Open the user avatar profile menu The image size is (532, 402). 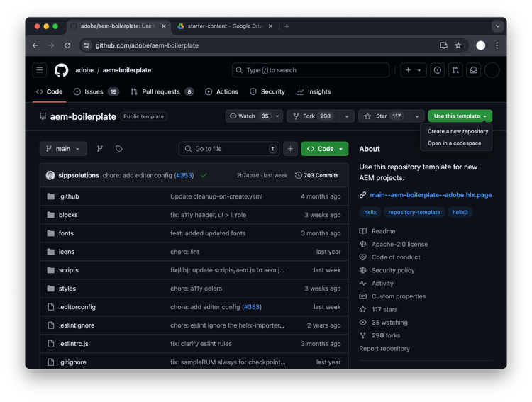[492, 70]
